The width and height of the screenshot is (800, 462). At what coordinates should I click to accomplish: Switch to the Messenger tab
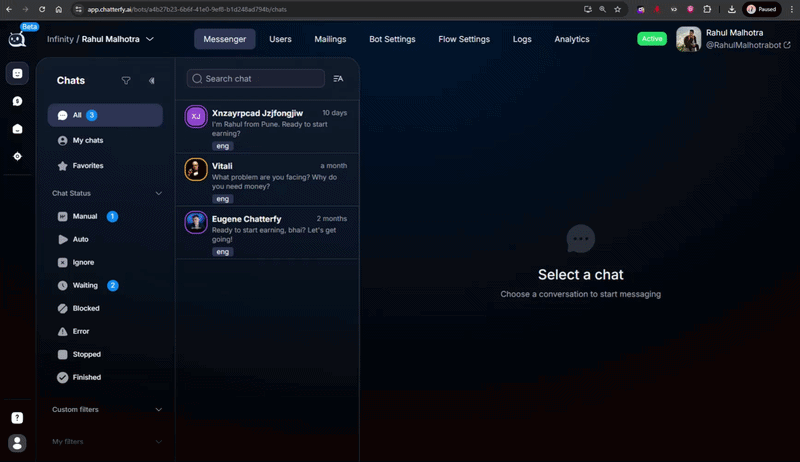[224, 39]
